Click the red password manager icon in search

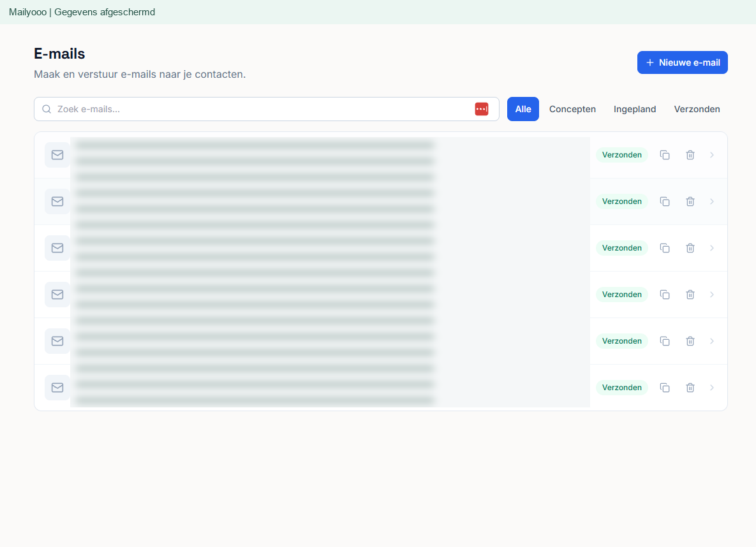point(482,109)
